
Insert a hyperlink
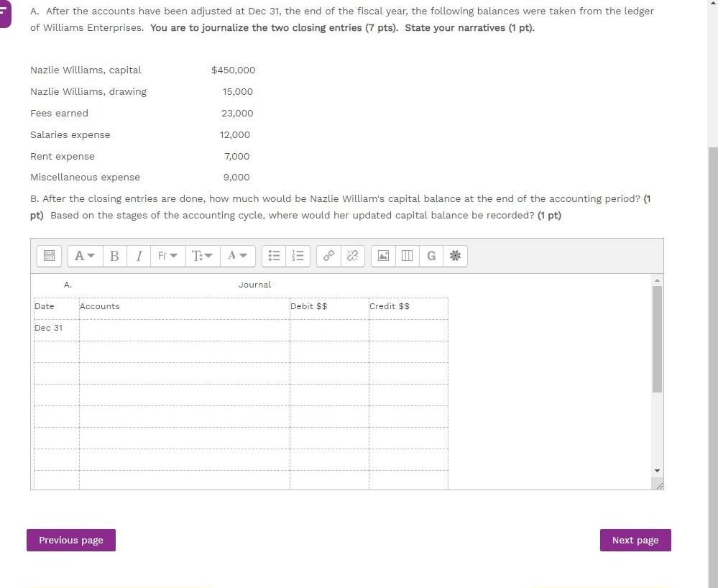pos(328,255)
